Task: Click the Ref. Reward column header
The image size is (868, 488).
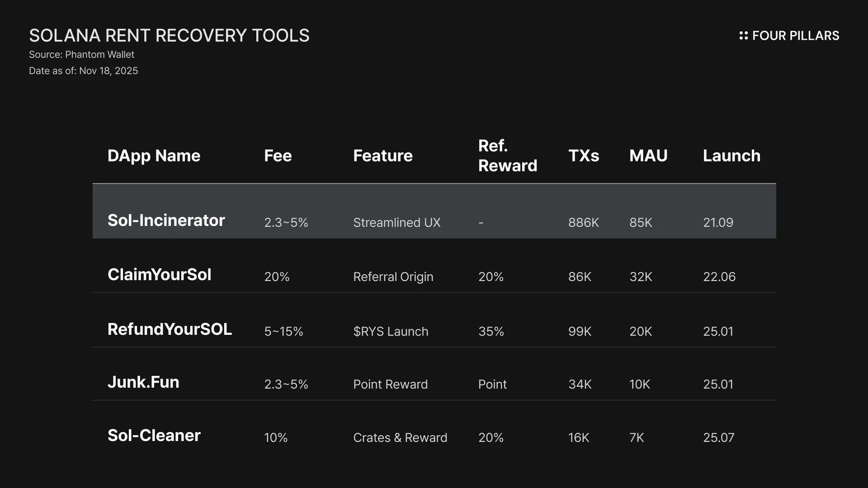Action: pos(507,156)
